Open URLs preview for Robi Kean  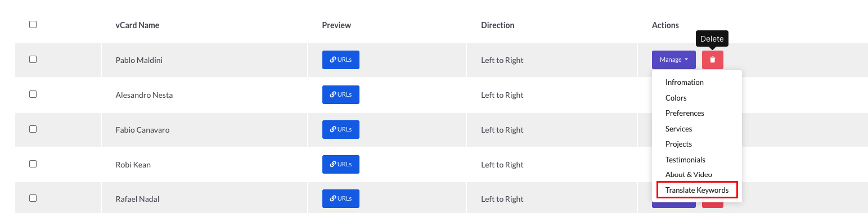[340, 164]
